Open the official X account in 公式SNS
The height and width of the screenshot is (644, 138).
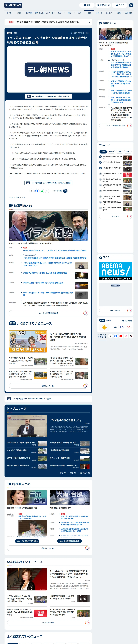[x=110, y=336]
